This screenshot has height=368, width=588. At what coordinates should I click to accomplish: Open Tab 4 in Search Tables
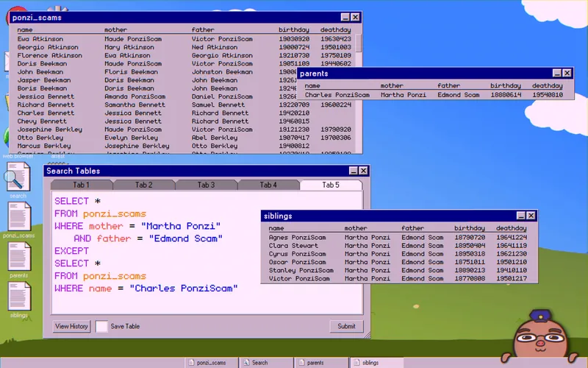pyautogui.click(x=268, y=185)
